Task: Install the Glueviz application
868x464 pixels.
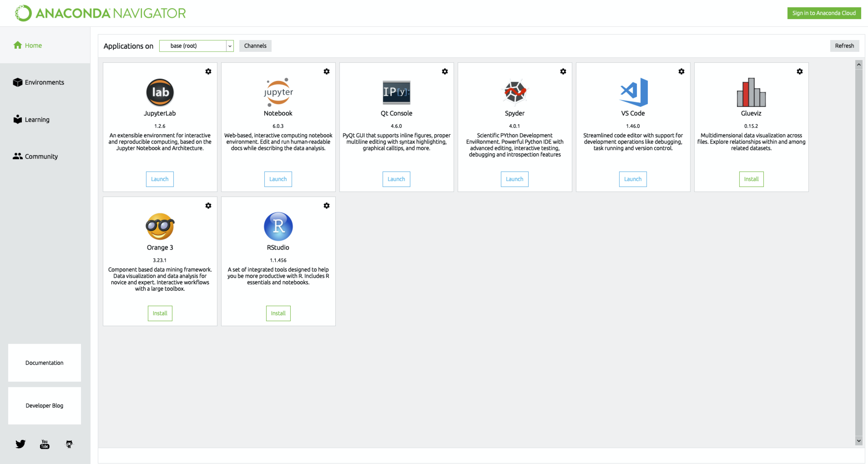Action: 751,179
